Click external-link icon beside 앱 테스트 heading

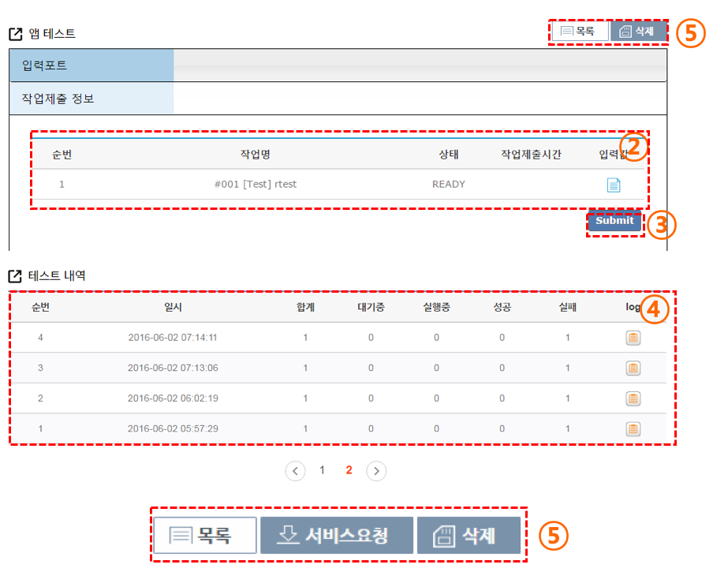point(15,34)
